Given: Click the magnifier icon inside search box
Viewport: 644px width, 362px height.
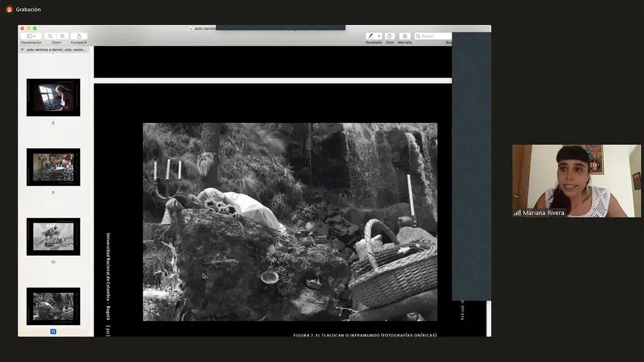Looking at the screenshot, I should tap(418, 36).
